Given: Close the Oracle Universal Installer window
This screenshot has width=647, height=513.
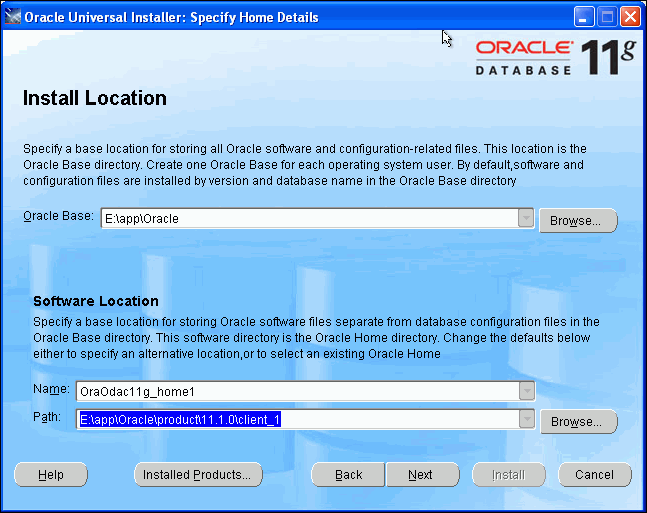Looking at the screenshot, I should click(630, 17).
